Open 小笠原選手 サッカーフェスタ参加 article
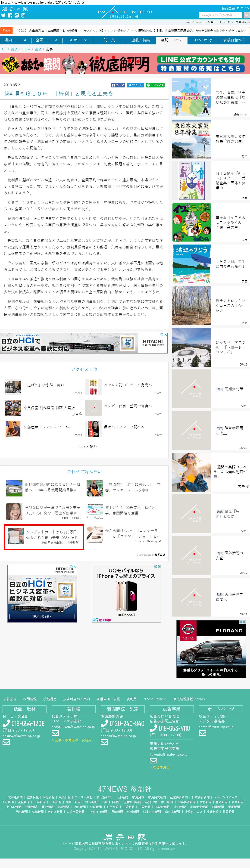Screen dimensions: 250x868 tap(133, 487)
